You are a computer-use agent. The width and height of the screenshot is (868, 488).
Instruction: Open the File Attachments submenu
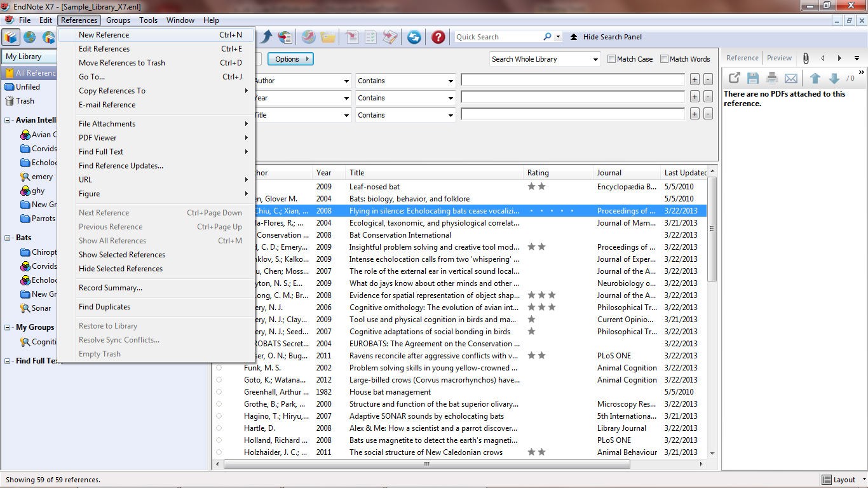[x=156, y=124]
